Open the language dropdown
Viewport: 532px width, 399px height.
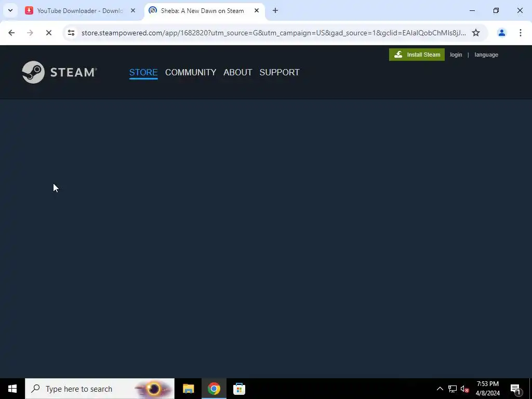coord(486,55)
